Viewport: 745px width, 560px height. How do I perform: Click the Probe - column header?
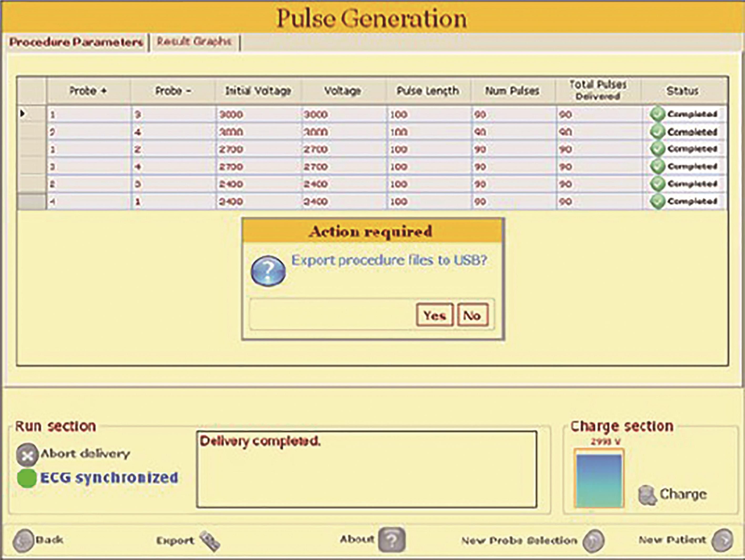click(173, 91)
